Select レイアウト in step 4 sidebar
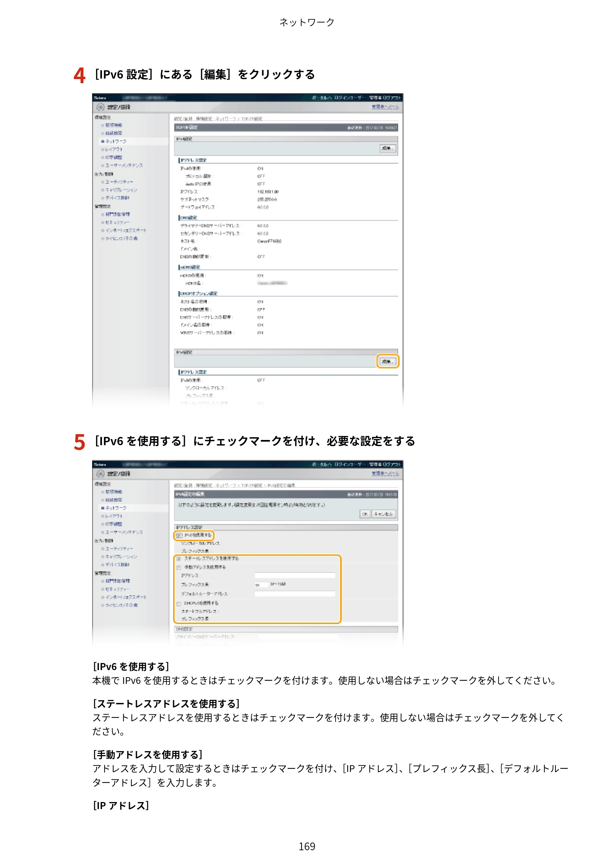Image resolution: width=614 pixels, height=868 pixels. 114,149
